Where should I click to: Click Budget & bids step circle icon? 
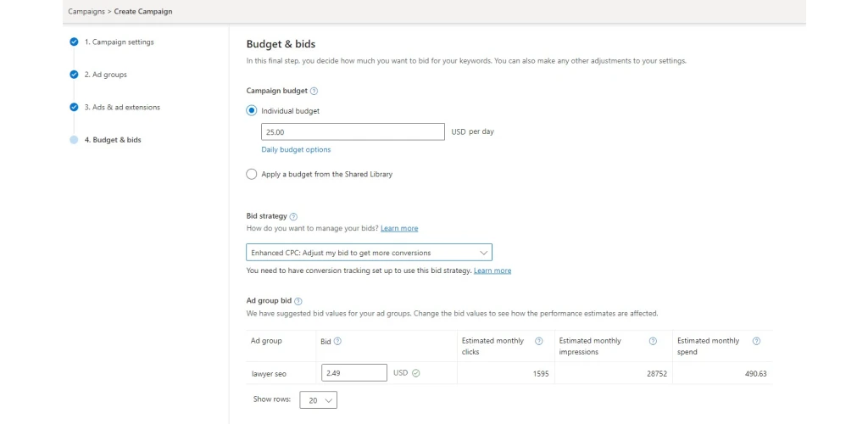[x=74, y=140]
